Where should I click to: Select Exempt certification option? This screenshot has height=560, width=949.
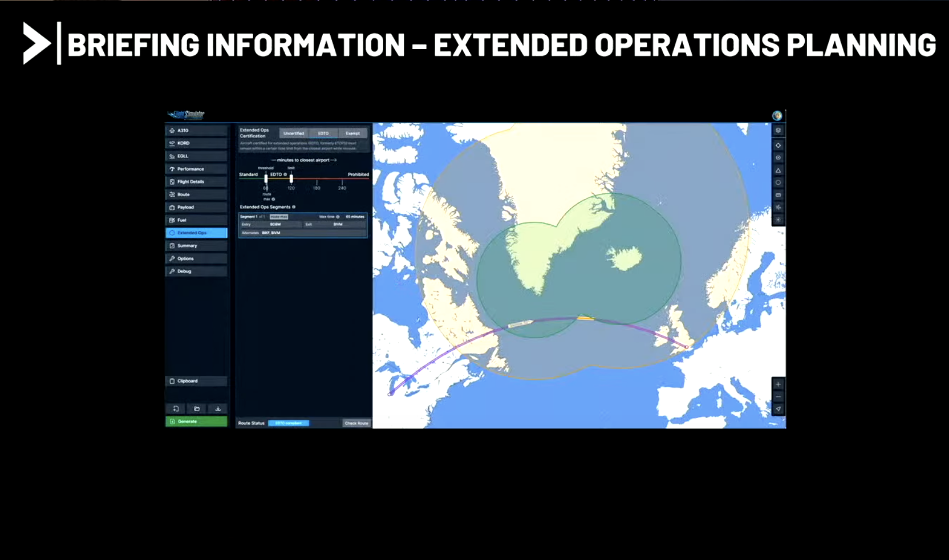pyautogui.click(x=352, y=133)
